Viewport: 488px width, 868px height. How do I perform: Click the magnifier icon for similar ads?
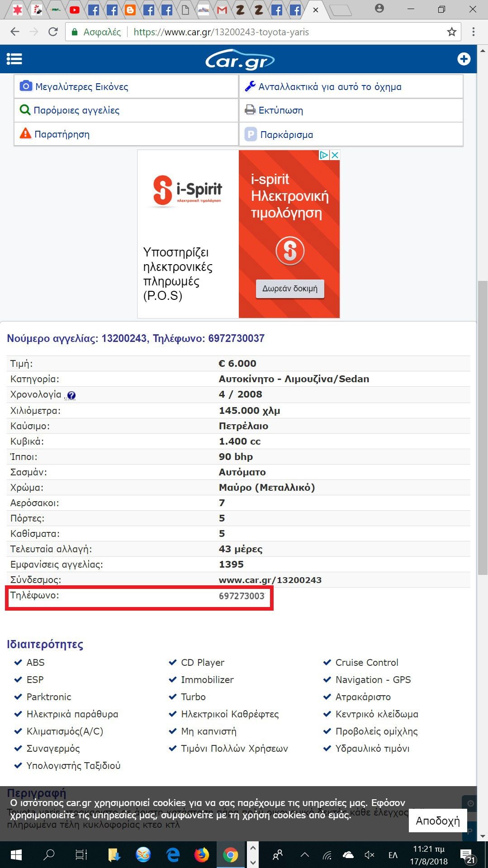coord(25,110)
